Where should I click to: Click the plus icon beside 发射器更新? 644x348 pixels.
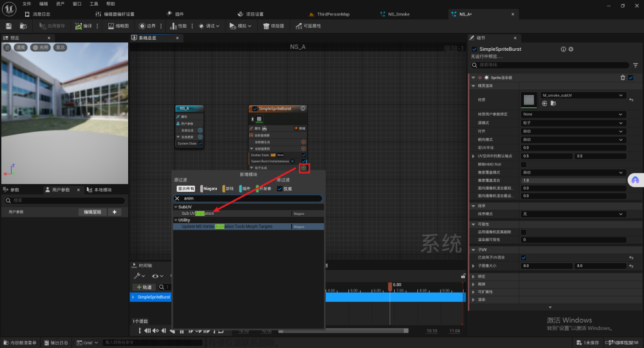pyautogui.click(x=303, y=149)
